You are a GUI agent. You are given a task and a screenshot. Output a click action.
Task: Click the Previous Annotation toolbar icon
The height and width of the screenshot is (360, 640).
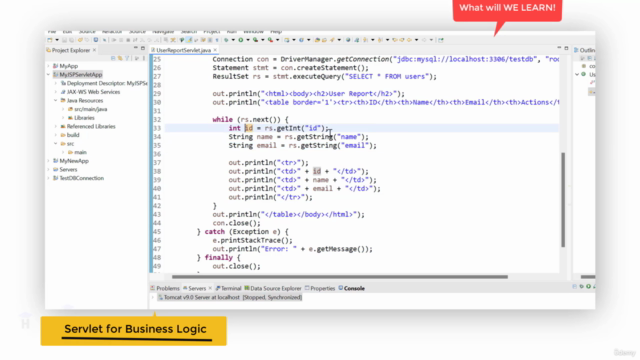tap(380, 40)
